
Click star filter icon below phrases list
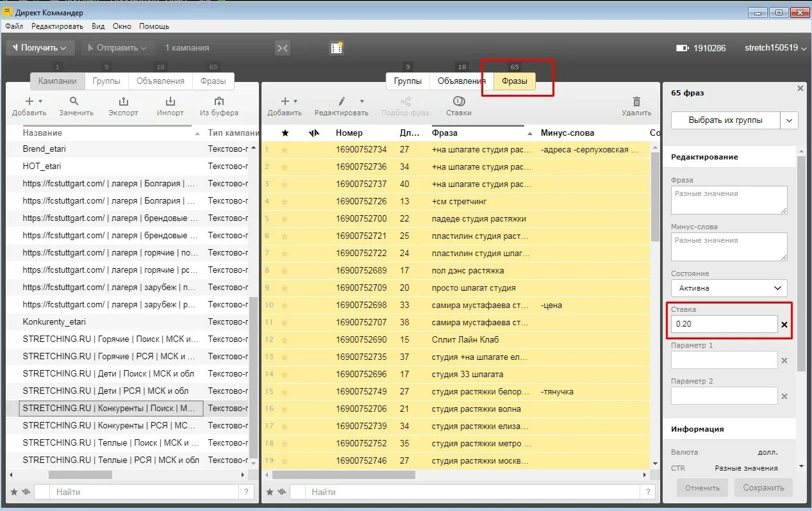point(270,492)
